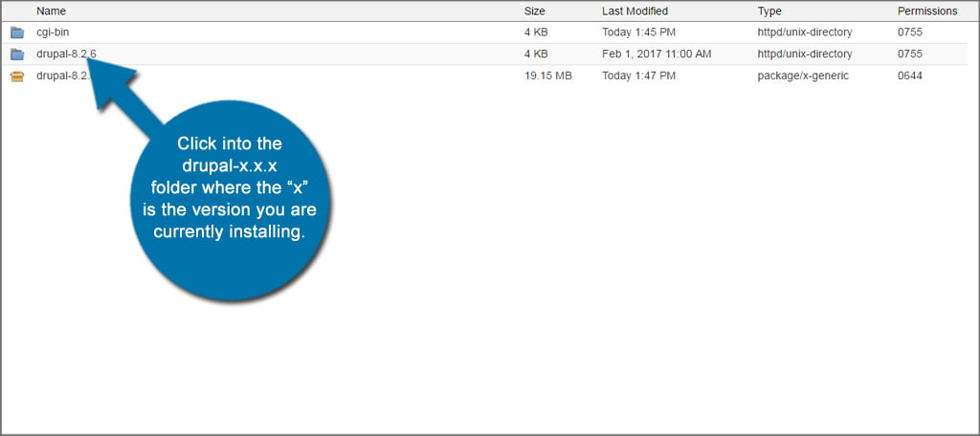Image resolution: width=980 pixels, height=436 pixels.
Task: Click 4 KB size in drupal-8.2.6 row
Action: click(x=536, y=54)
